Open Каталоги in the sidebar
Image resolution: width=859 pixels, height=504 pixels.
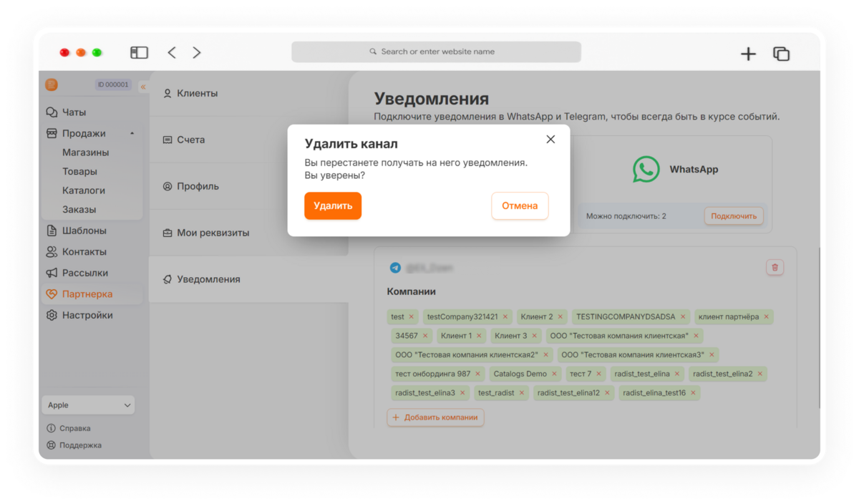click(x=84, y=190)
